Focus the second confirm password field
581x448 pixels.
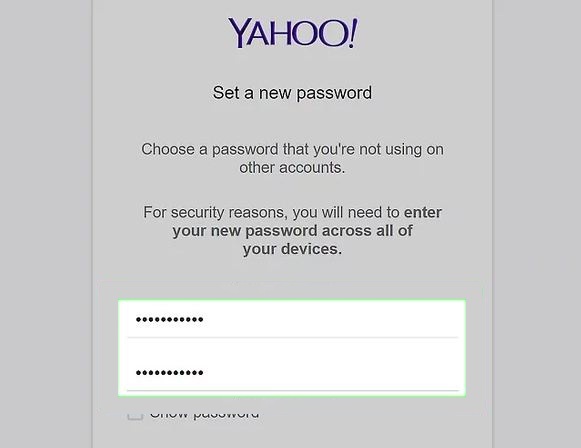tap(292, 372)
